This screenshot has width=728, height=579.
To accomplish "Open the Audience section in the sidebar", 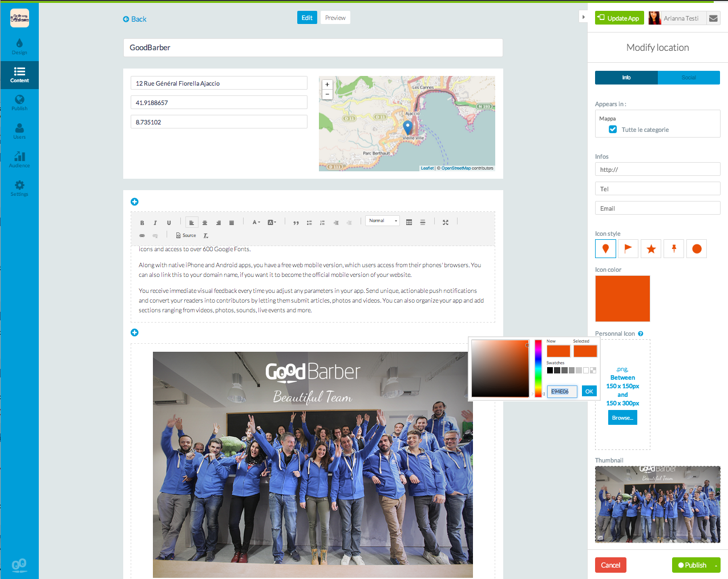I will pyautogui.click(x=19, y=159).
